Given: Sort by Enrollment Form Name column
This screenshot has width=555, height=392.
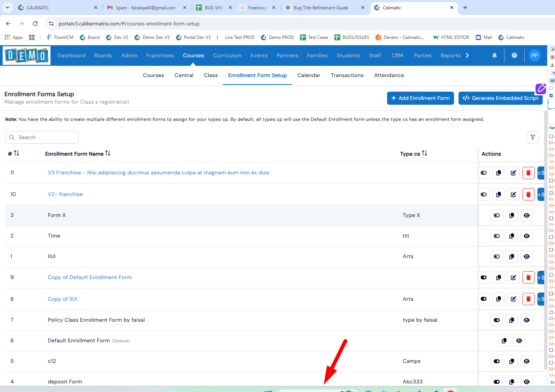Looking at the screenshot, I should [108, 153].
